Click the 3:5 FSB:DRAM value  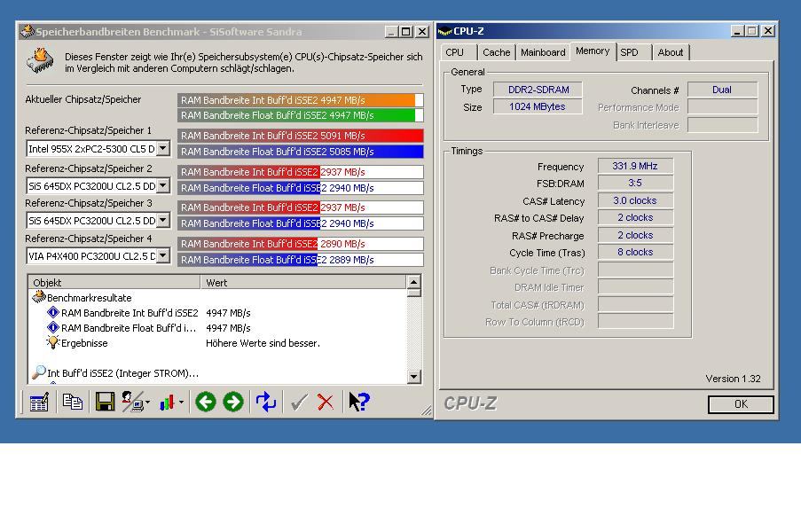click(x=635, y=183)
